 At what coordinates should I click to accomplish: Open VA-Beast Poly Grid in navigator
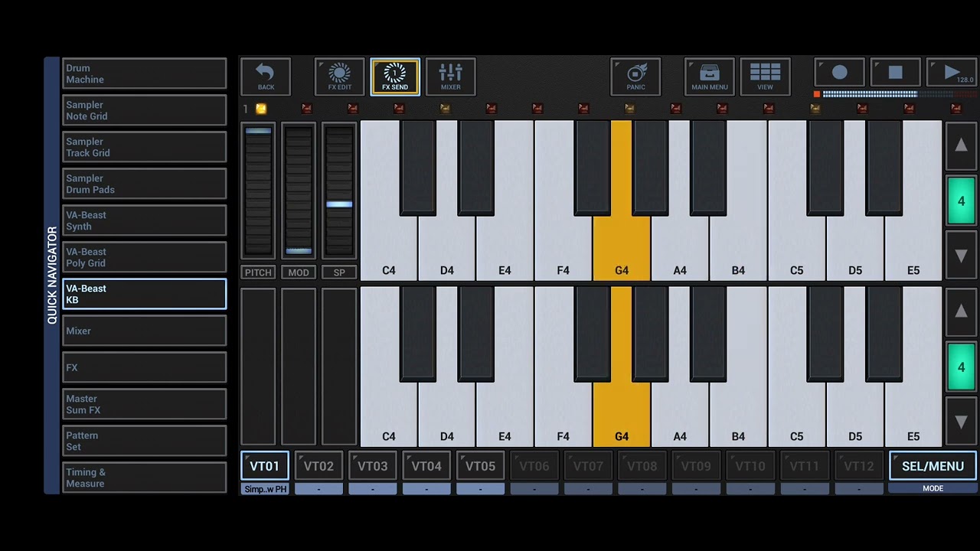(x=145, y=257)
